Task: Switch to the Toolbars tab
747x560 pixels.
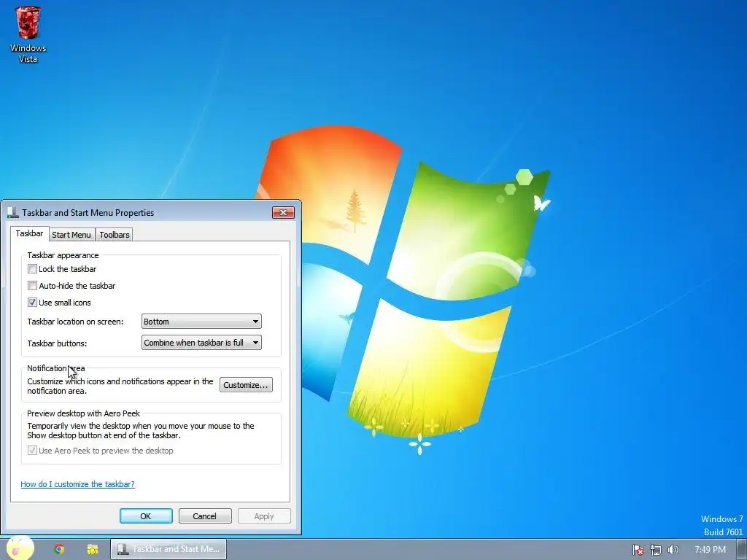Action: coord(115,235)
